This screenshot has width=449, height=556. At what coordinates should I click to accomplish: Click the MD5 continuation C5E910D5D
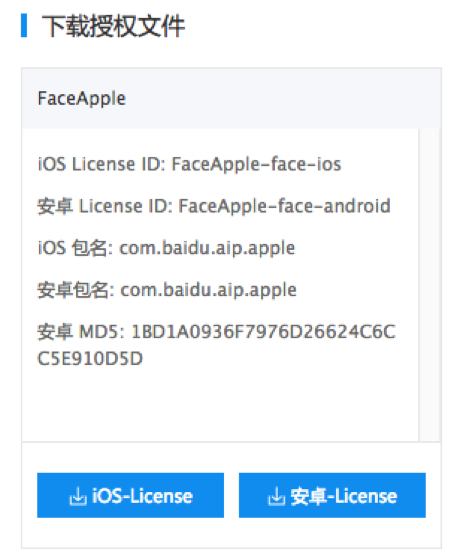(90, 358)
